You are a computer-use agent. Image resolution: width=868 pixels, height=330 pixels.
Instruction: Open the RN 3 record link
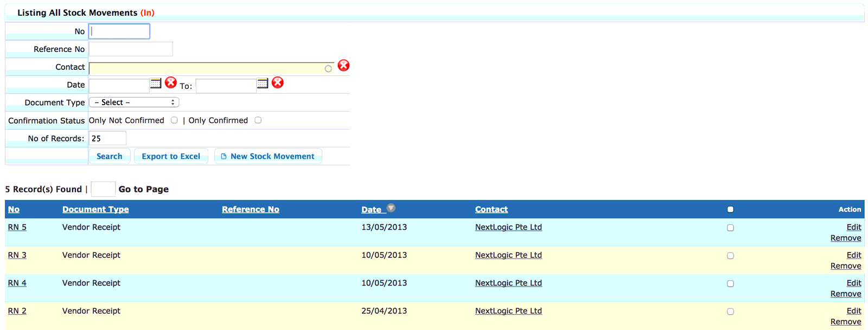point(17,255)
